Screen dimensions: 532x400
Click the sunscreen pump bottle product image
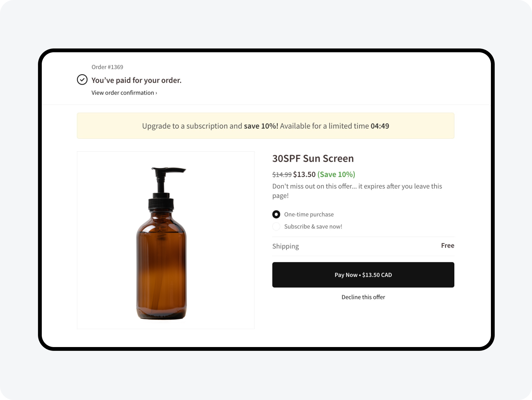(x=162, y=243)
